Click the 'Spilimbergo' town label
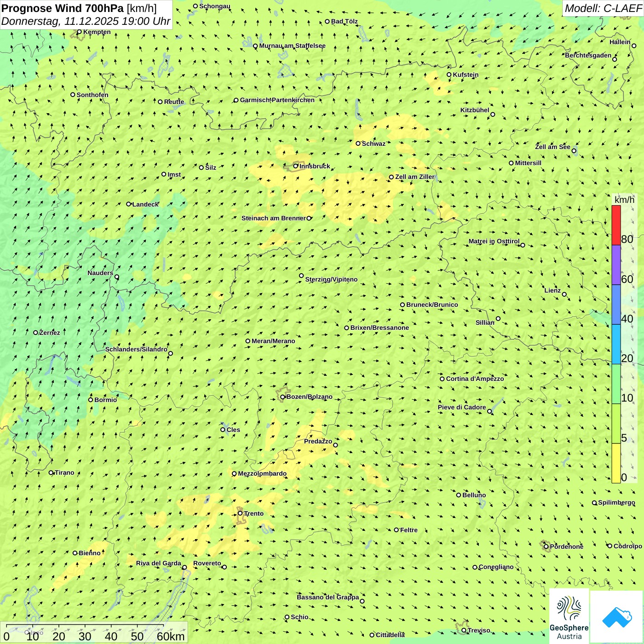Viewport: 644px width, 644px height. (x=616, y=502)
